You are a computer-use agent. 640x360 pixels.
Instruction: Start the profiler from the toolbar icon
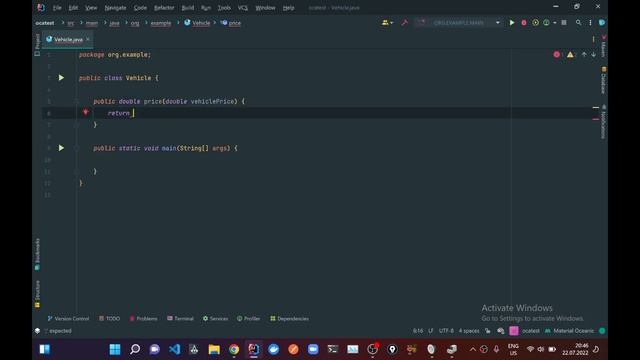tap(546, 23)
